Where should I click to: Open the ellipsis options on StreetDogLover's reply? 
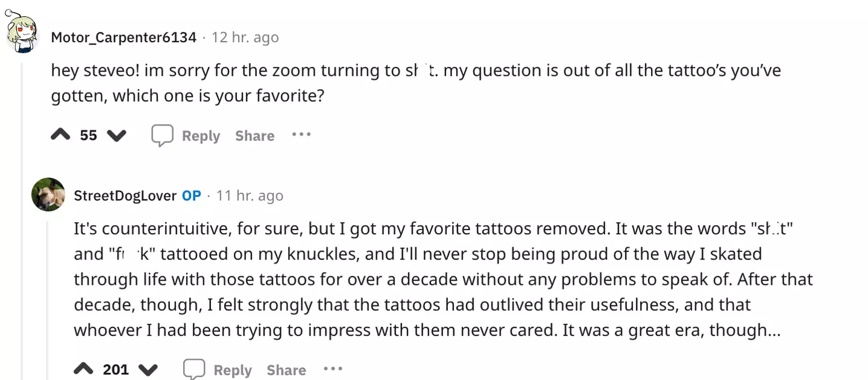click(x=332, y=368)
